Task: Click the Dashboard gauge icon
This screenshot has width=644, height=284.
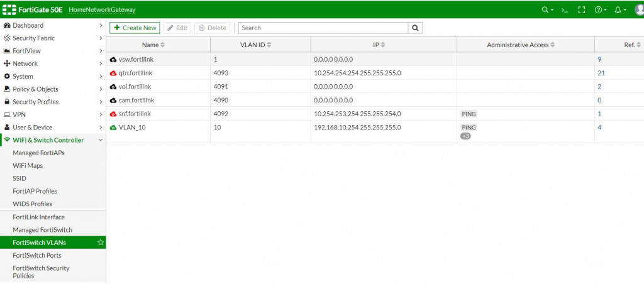Action: [6, 25]
